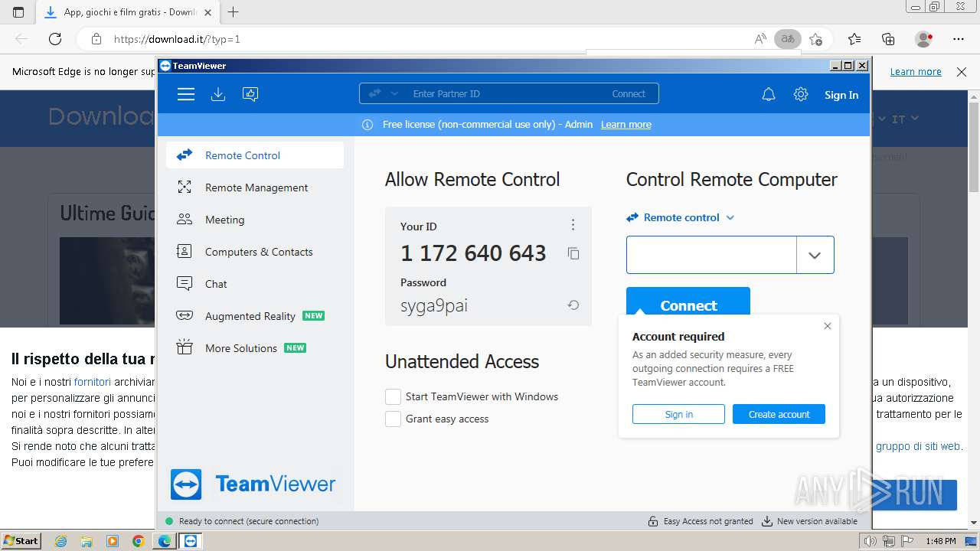Open Edge Settings and more menu
This screenshot has height=551, width=980.
[x=959, y=39]
